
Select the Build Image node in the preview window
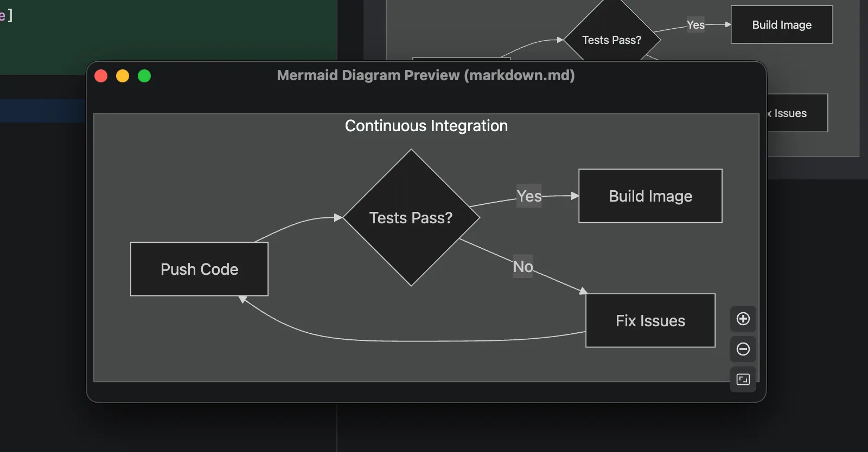click(650, 196)
